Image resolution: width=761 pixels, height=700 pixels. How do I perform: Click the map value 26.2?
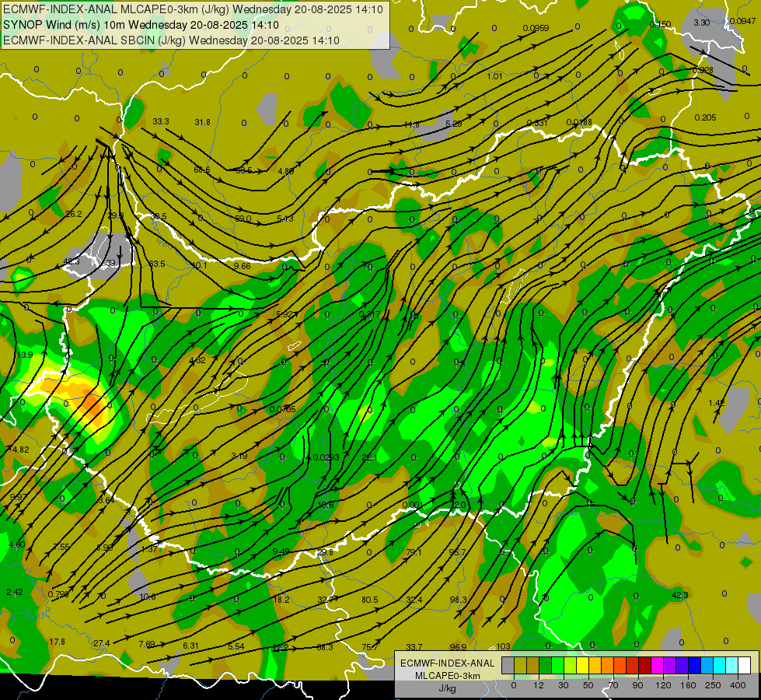[74, 214]
